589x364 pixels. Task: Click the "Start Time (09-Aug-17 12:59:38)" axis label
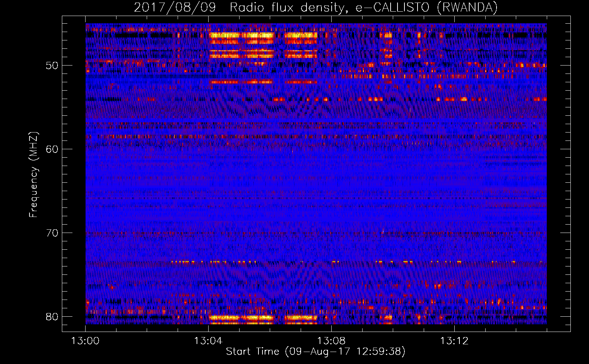click(316, 352)
